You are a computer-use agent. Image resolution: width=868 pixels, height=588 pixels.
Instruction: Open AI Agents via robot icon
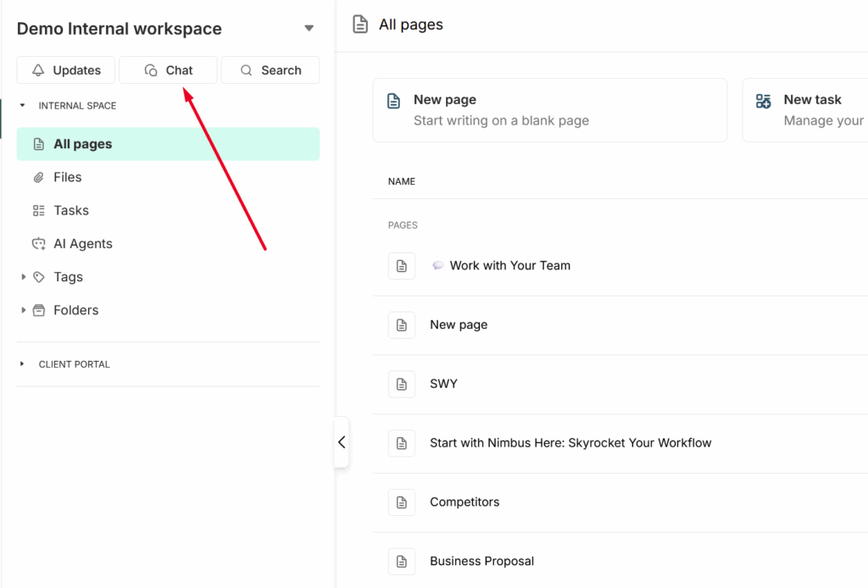[38, 244]
